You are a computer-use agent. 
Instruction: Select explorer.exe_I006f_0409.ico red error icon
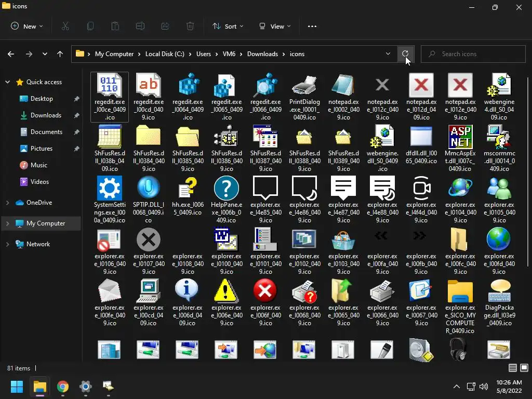[265, 302]
